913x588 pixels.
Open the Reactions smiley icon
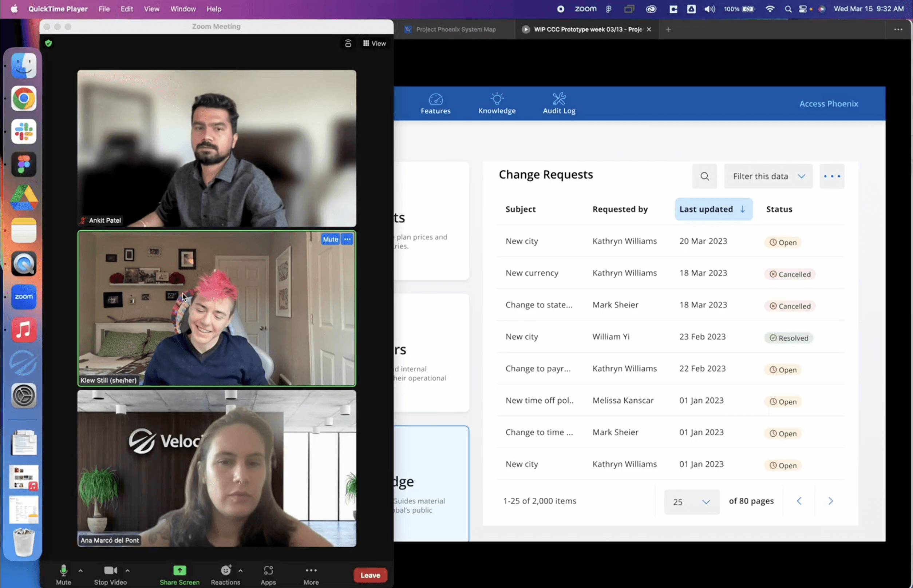(x=226, y=570)
